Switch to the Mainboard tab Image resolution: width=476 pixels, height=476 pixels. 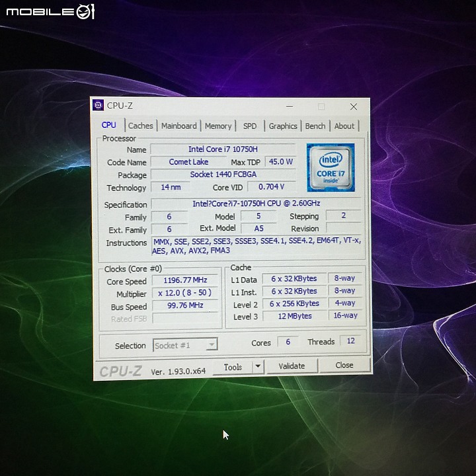(x=178, y=126)
